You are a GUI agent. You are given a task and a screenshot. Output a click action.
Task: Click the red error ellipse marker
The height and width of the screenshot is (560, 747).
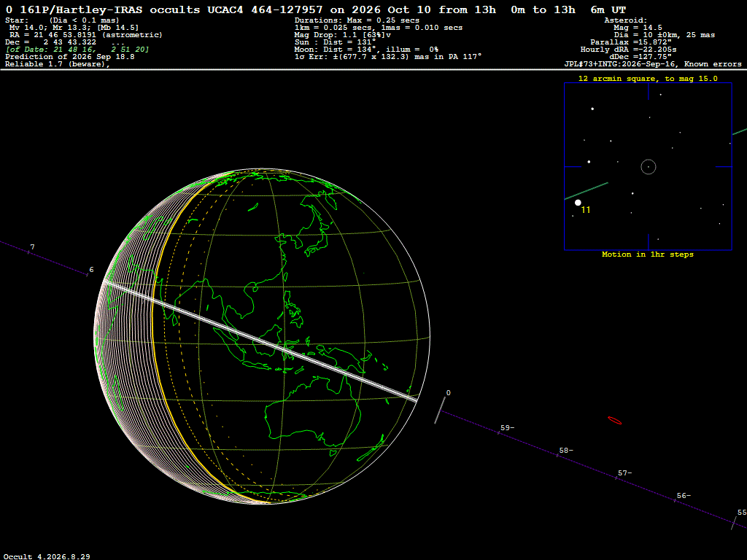[614, 421]
